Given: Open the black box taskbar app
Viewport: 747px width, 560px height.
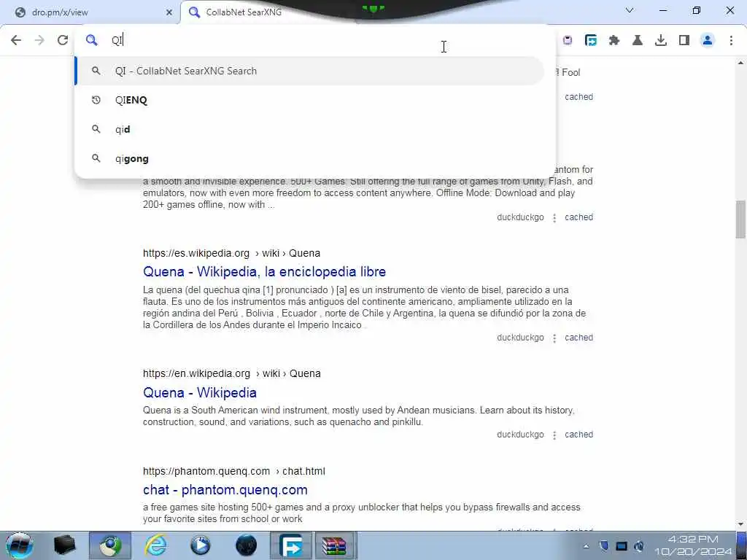Looking at the screenshot, I should (x=64, y=545).
